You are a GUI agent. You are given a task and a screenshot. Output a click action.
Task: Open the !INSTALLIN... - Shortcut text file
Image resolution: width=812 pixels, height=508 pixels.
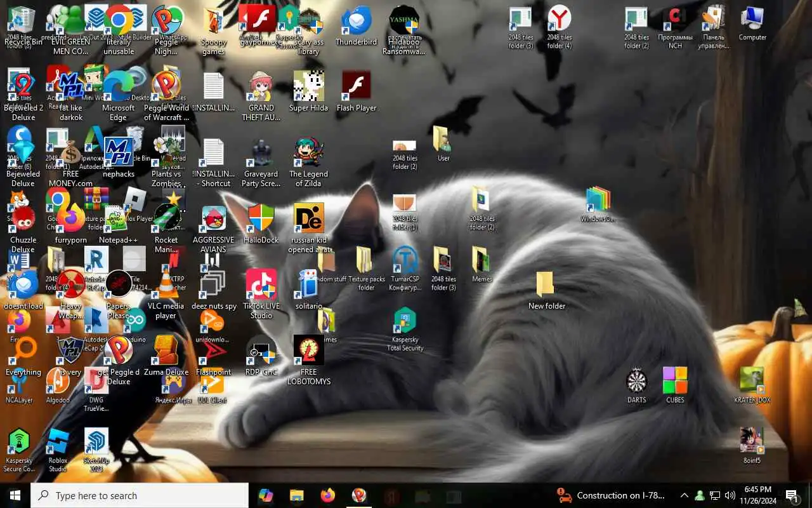click(214, 163)
